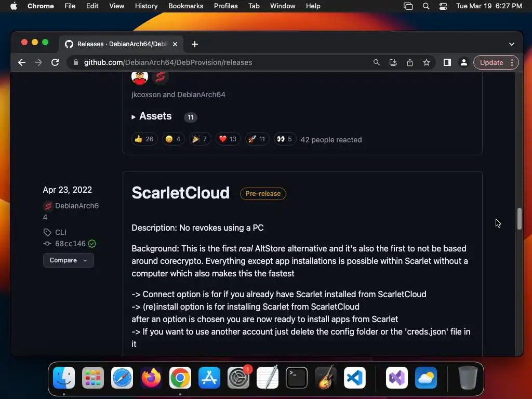Click the heart reaction with 13

pos(228,139)
